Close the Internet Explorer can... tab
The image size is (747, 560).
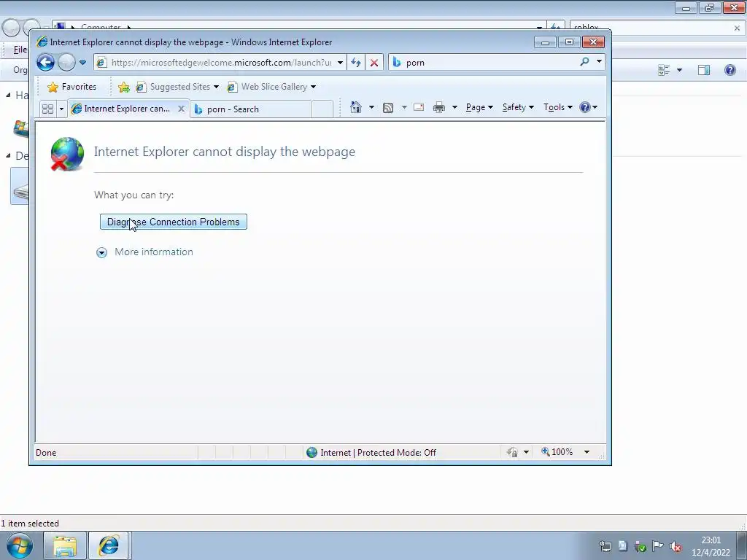pyautogui.click(x=181, y=109)
